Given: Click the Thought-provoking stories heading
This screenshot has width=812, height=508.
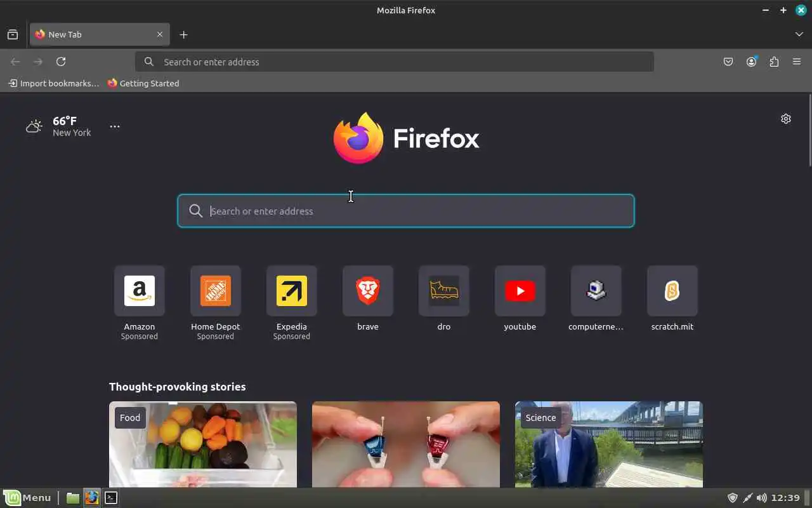Looking at the screenshot, I should click(178, 387).
